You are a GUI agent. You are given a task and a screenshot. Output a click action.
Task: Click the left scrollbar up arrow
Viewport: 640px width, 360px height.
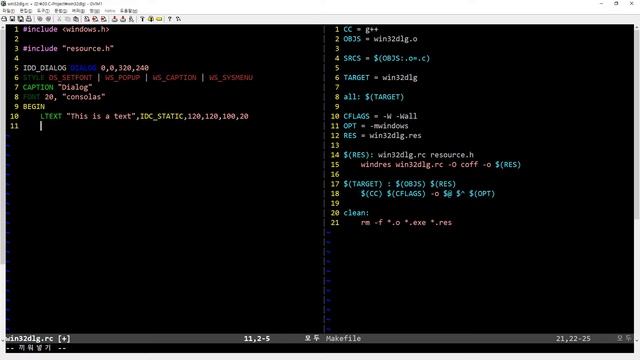3,27
